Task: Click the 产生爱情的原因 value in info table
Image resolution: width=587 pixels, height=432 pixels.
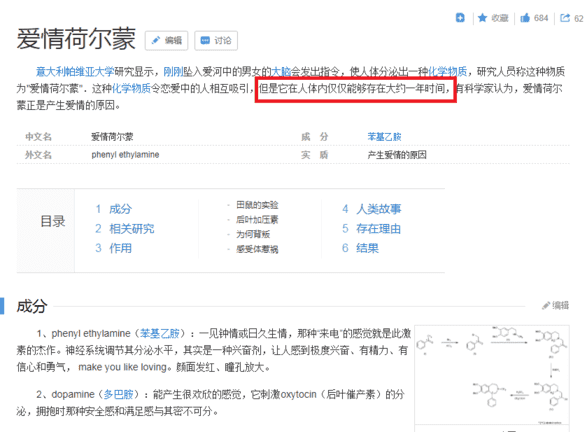Action: (397, 155)
